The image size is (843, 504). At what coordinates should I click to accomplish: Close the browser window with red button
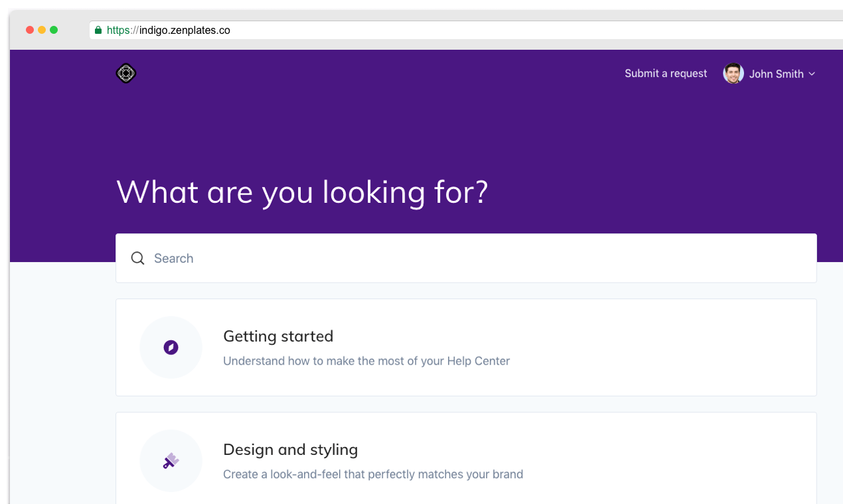(x=30, y=30)
